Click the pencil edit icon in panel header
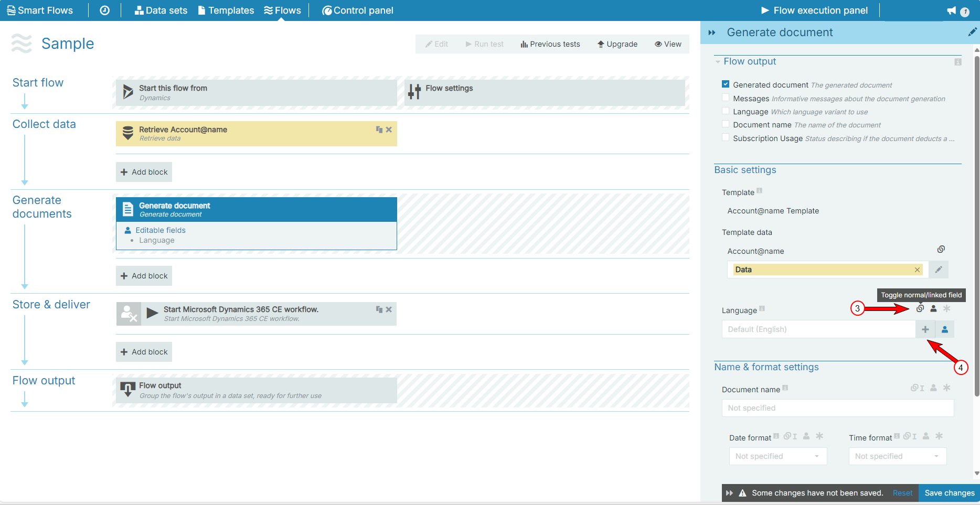 tap(972, 33)
